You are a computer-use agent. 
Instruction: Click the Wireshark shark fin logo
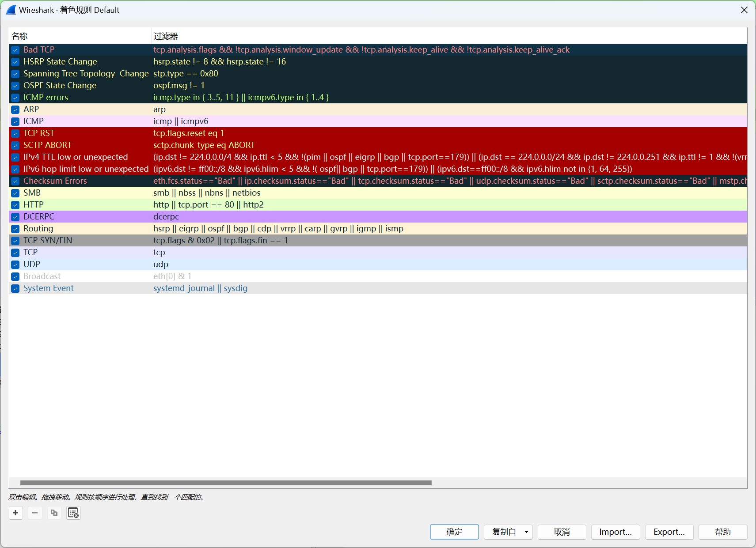[x=11, y=10]
